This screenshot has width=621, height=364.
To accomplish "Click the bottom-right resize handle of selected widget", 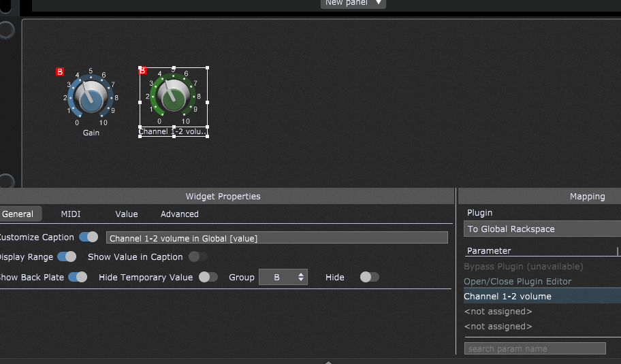I will (207, 135).
